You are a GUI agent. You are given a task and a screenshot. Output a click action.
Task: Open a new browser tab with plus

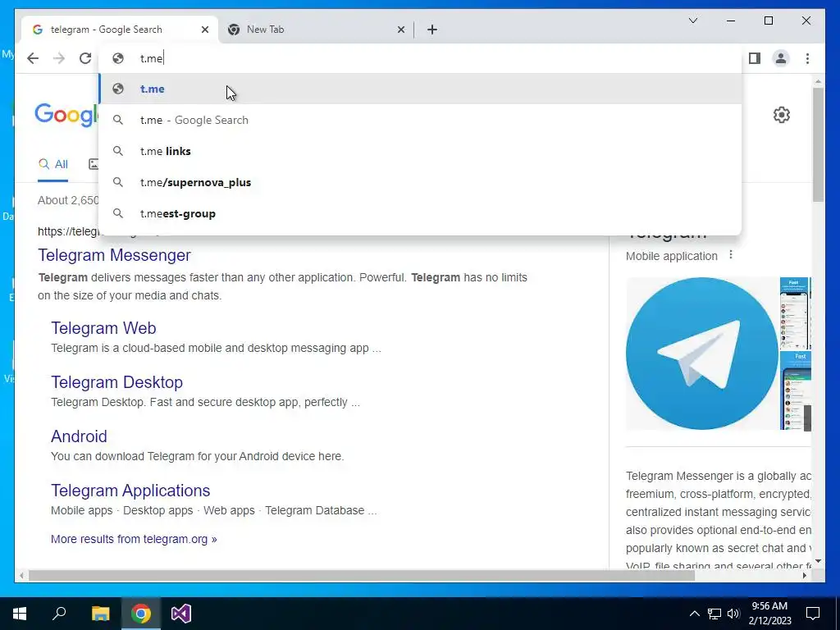[x=432, y=30]
